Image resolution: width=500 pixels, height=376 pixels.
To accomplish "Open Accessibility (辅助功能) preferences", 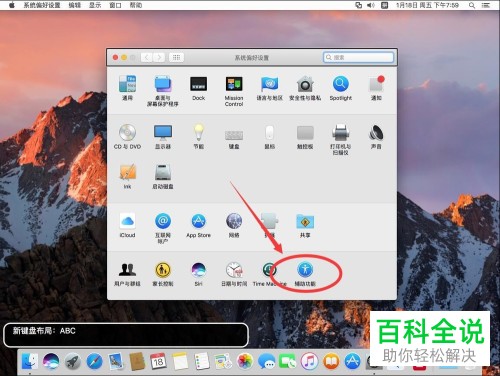I will tap(305, 274).
